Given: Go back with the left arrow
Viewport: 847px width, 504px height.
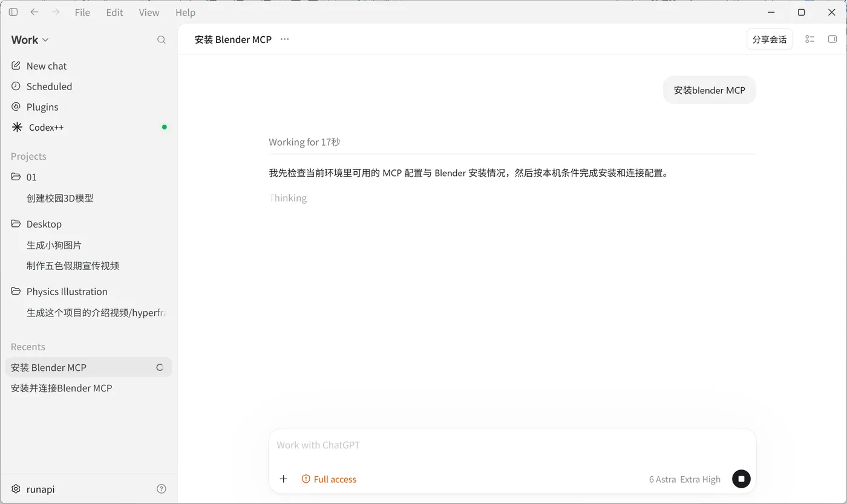Looking at the screenshot, I should [34, 12].
